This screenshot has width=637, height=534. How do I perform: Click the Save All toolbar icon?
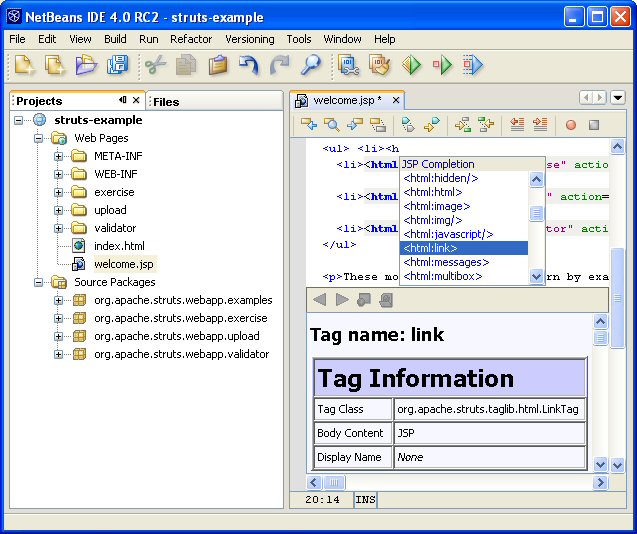click(x=118, y=66)
